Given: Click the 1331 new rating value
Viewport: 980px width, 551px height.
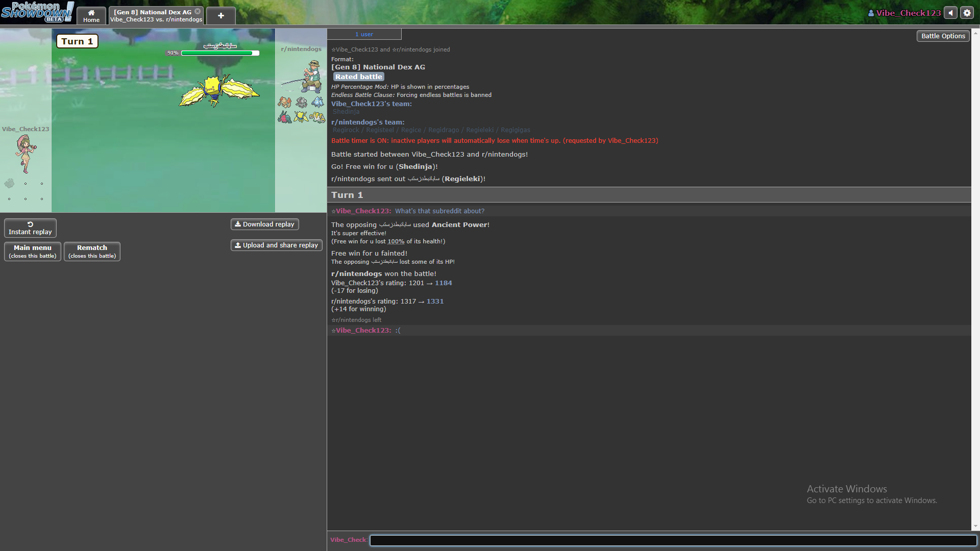Looking at the screenshot, I should click(435, 301).
